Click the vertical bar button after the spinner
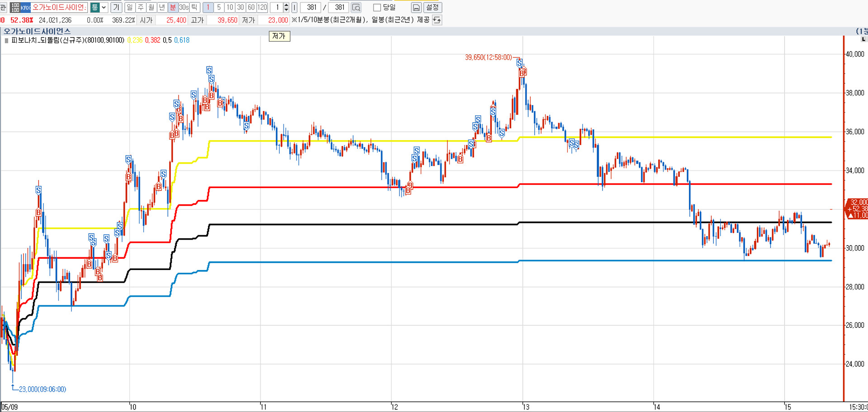The image size is (868, 412). pyautogui.click(x=294, y=7)
